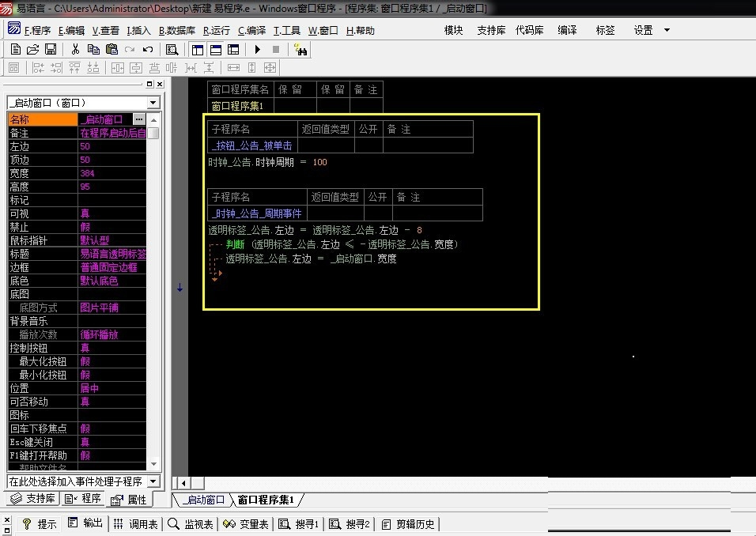
Task: Click the Undo arrow icon
Action: tap(147, 50)
